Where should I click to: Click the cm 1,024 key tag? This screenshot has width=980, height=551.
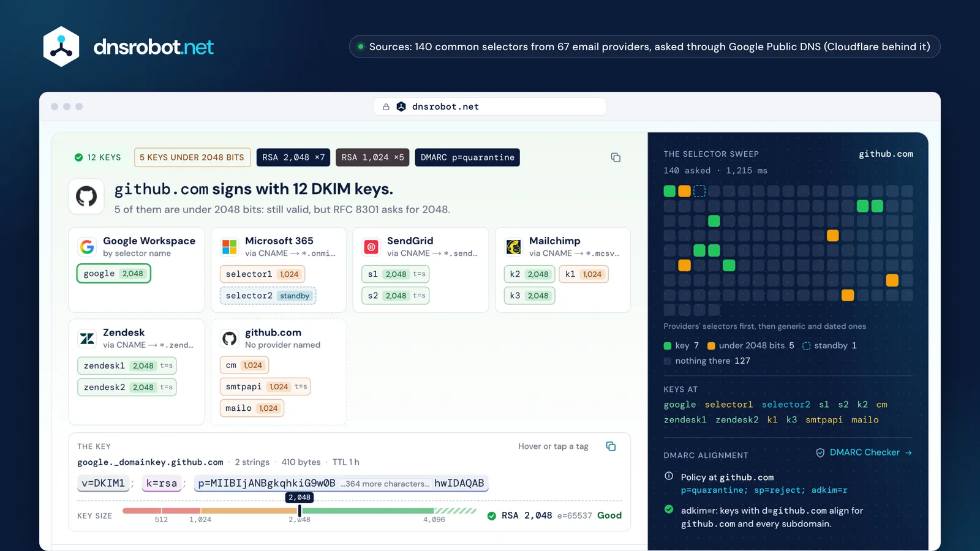[x=244, y=365]
